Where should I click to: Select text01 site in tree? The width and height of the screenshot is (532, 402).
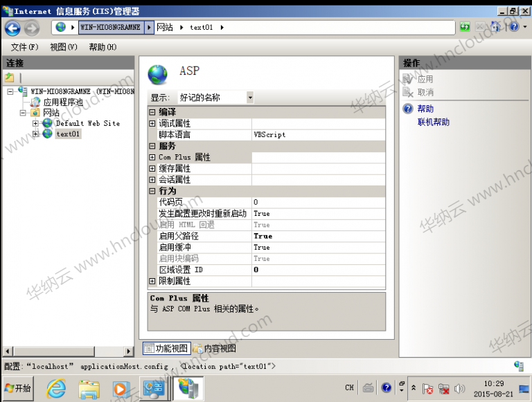68,134
